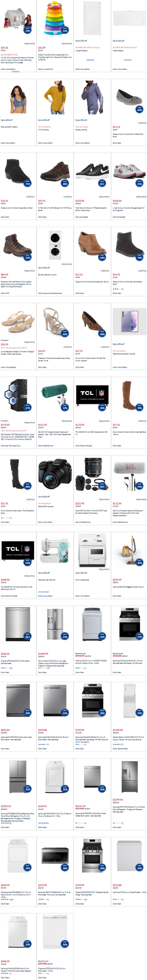Click the $44 save badge on the Canon lens bundle
This screenshot has height=980, width=147.
click(102, 486)
